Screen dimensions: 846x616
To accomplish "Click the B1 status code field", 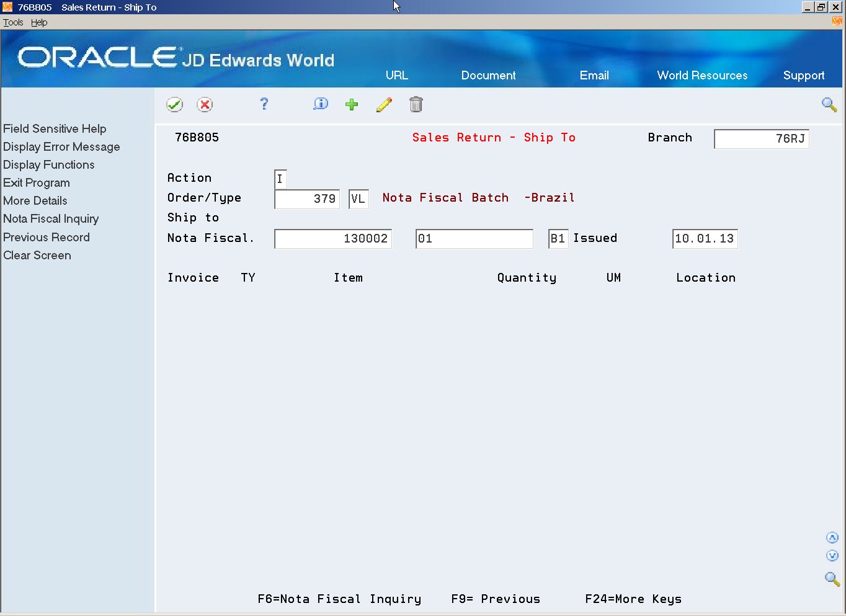I will [x=558, y=239].
